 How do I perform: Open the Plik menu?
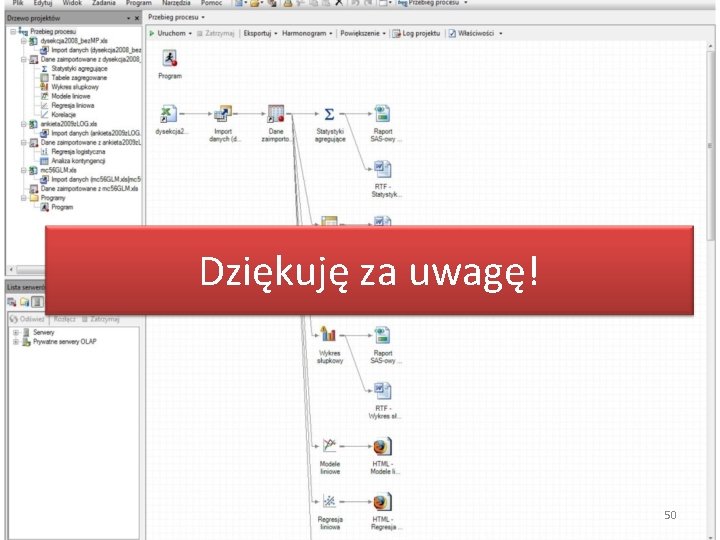point(18,3)
